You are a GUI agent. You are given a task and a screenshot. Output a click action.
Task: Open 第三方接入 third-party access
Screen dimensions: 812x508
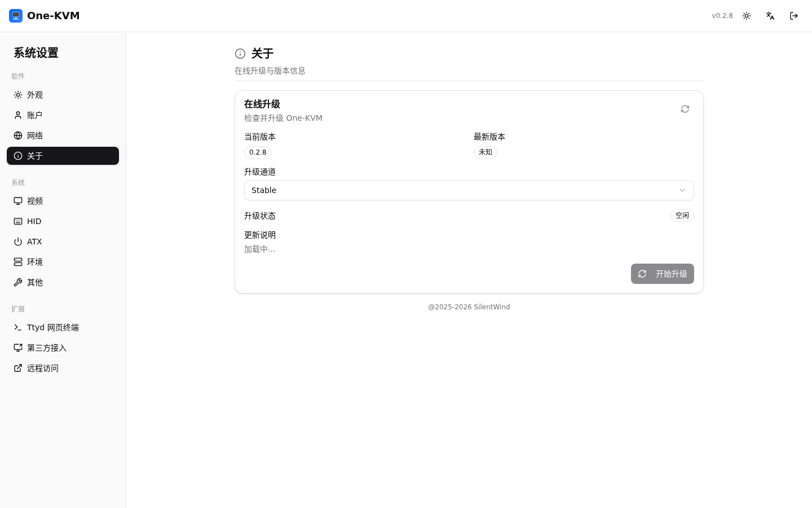[63, 348]
